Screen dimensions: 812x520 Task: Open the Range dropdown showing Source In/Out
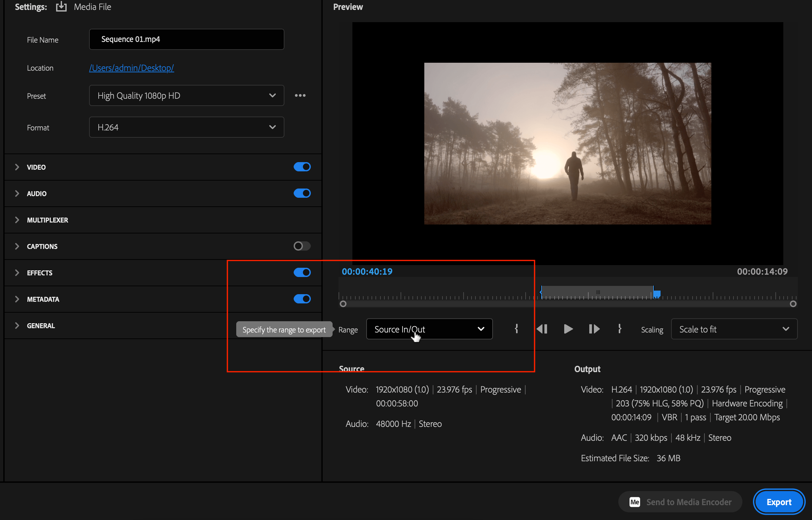tap(429, 329)
